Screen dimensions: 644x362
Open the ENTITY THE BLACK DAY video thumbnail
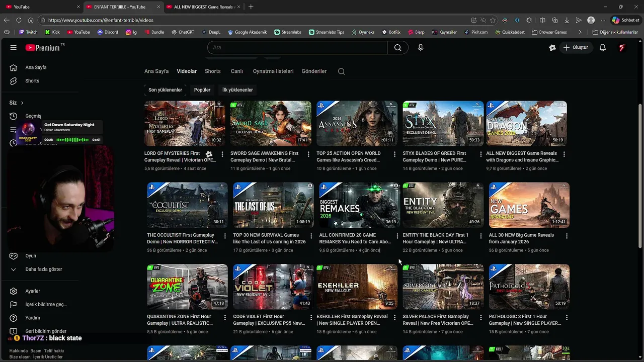(443, 205)
